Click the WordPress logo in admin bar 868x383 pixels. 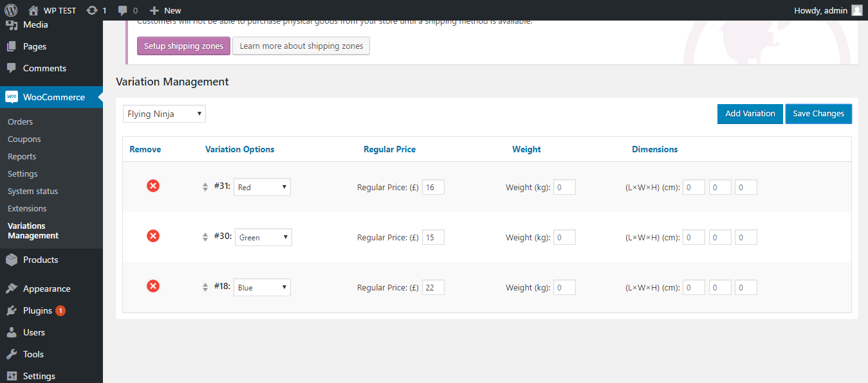(x=11, y=10)
